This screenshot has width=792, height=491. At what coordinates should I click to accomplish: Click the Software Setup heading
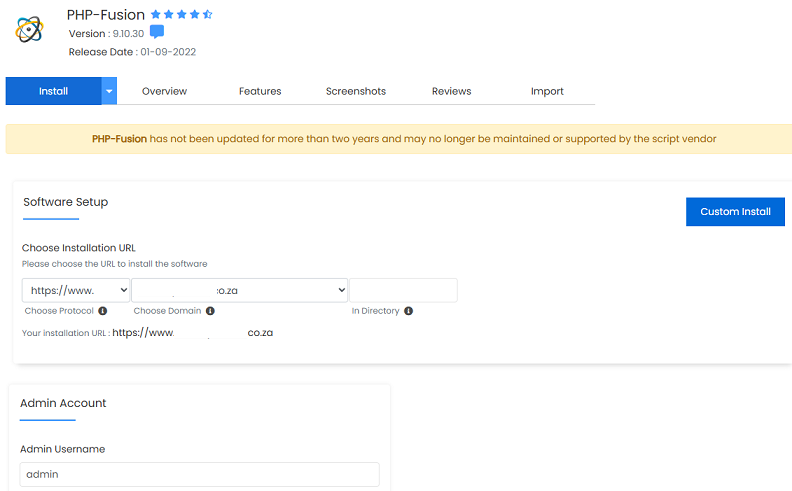(x=66, y=202)
